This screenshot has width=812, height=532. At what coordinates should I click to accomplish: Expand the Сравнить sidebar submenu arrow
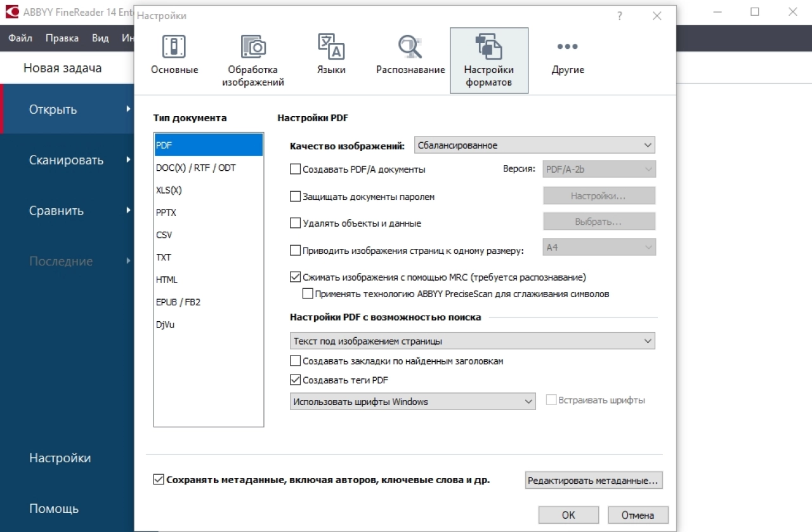tap(129, 210)
